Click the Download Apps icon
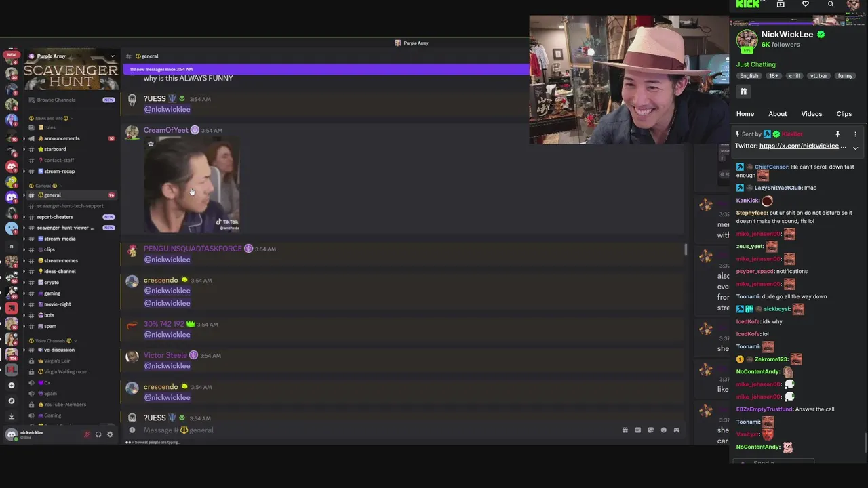868x488 pixels. pos(11,416)
